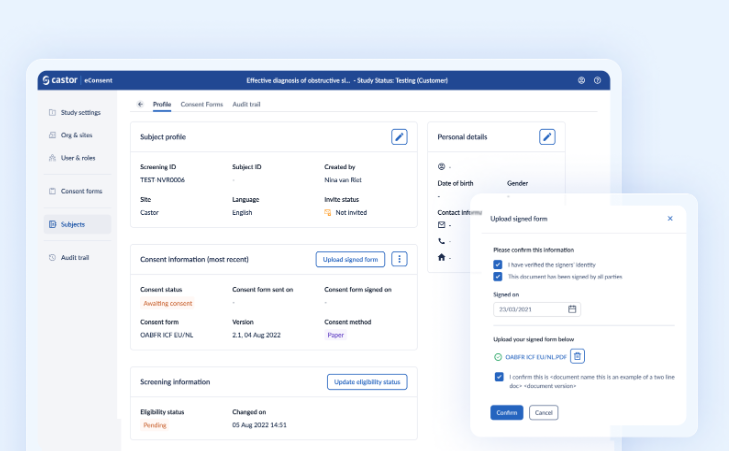Click the back arrow beside Profile tab
The height and width of the screenshot is (451, 729).
click(140, 104)
